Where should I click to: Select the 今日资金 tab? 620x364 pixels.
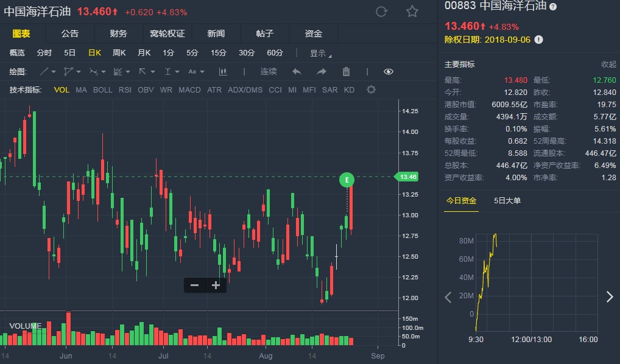pos(461,201)
